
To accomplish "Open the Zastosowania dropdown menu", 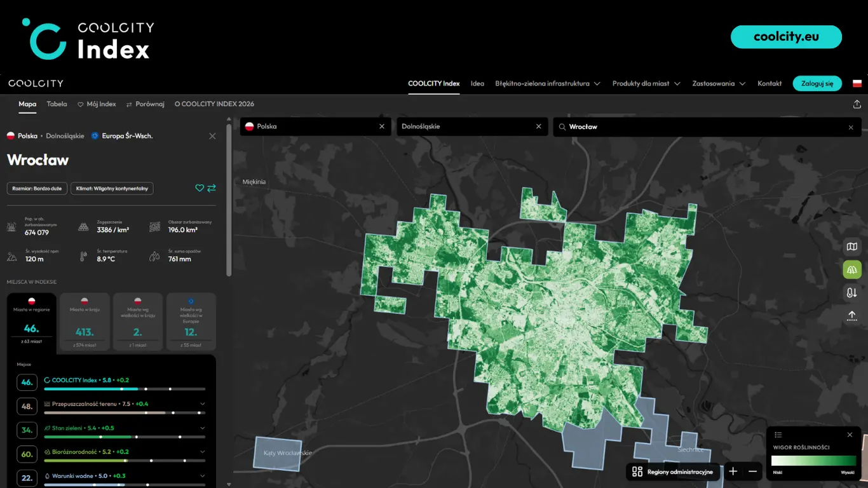I will click(719, 83).
